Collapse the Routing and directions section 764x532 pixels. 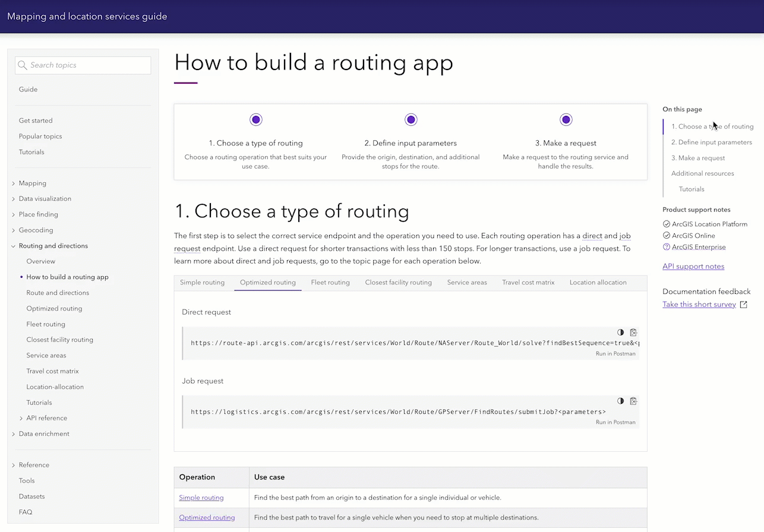pos(14,246)
